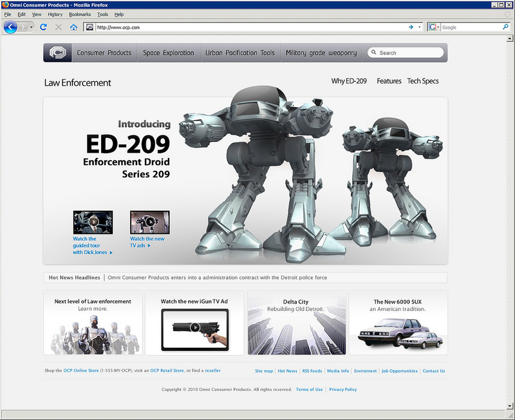Reload the page with the refresh icon
515x420 pixels.
pyautogui.click(x=43, y=27)
